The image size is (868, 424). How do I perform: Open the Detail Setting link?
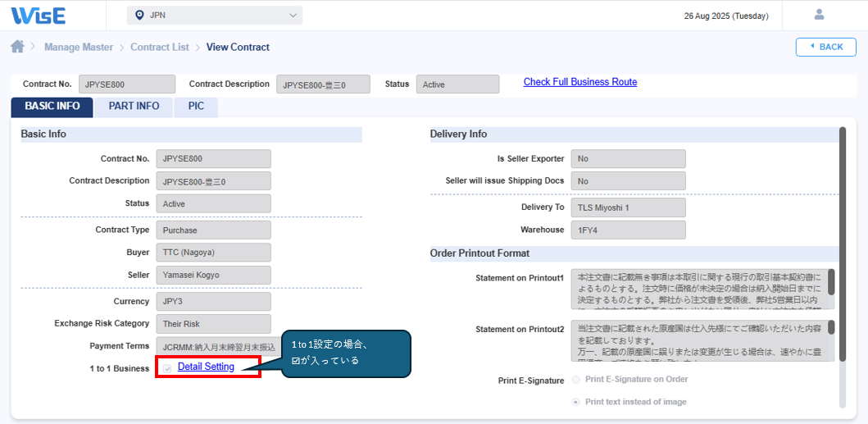click(x=206, y=367)
